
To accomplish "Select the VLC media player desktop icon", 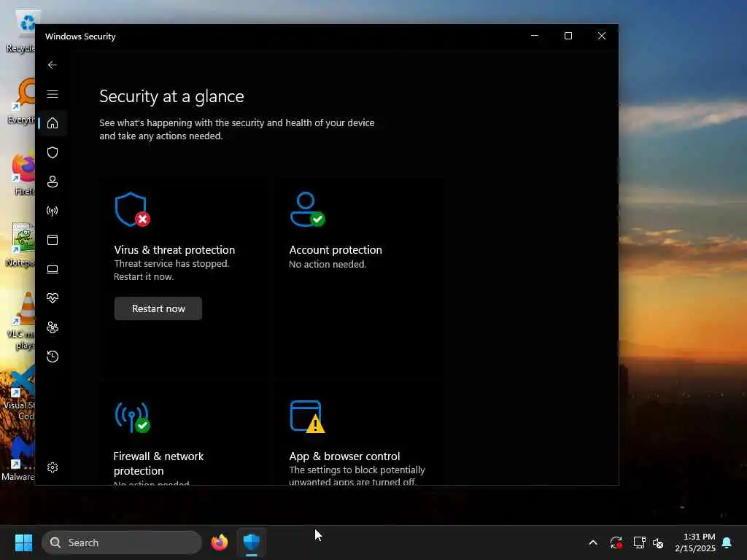I will 21,321.
